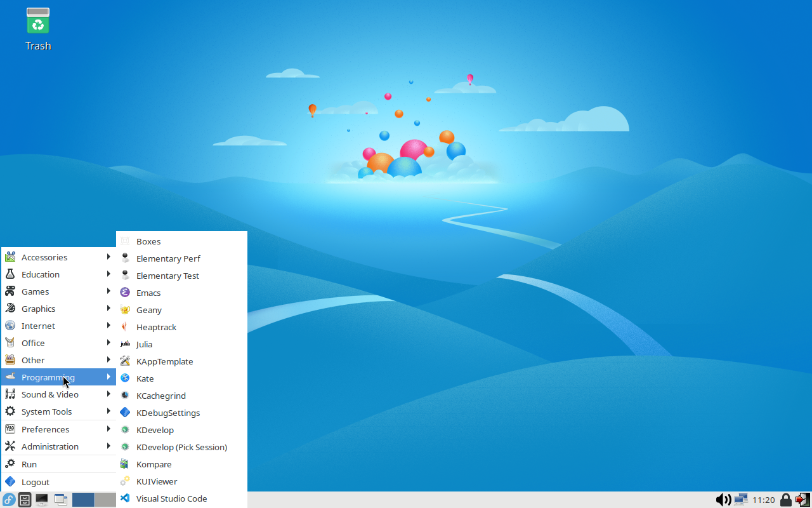The height and width of the screenshot is (508, 812).
Task: Expand the Graphics submenu
Action: click(x=58, y=309)
